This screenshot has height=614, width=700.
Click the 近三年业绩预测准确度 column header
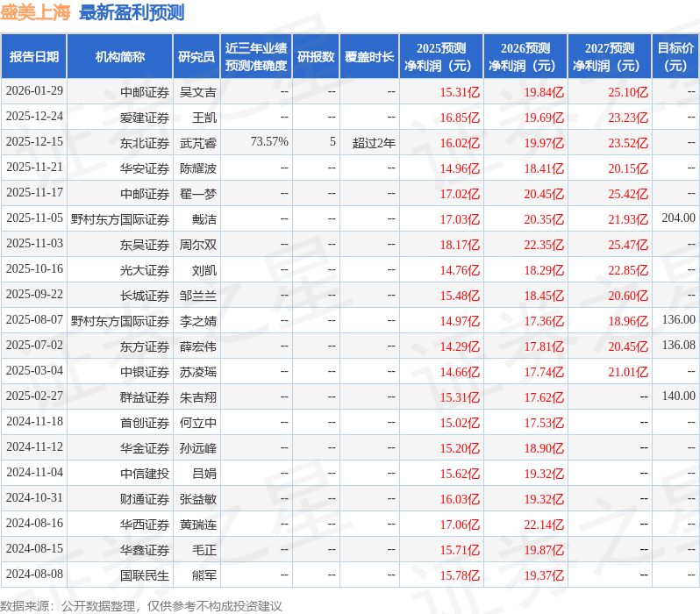(x=255, y=57)
